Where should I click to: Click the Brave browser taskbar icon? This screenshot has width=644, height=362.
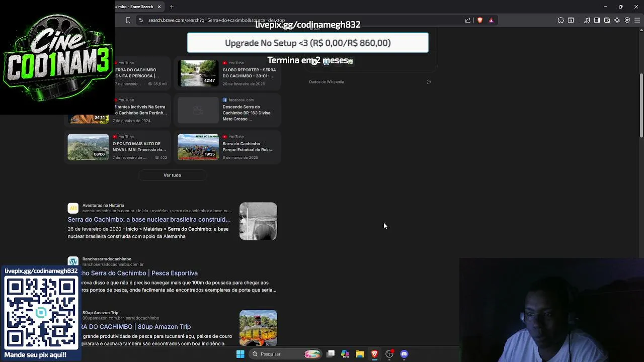point(374,354)
